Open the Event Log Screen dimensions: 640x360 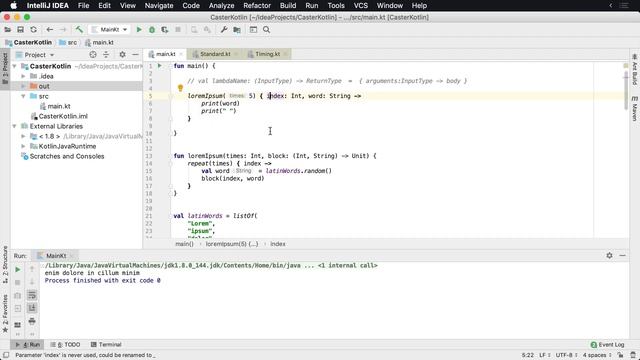coord(607,344)
